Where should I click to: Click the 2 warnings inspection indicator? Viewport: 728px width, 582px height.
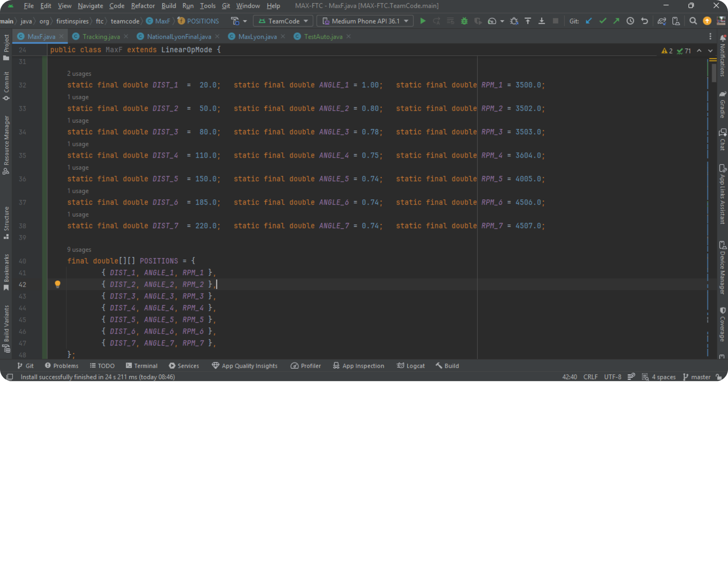(667, 51)
